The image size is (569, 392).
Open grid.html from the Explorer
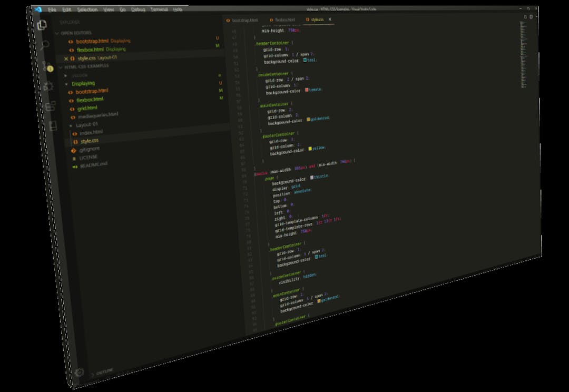click(x=87, y=107)
